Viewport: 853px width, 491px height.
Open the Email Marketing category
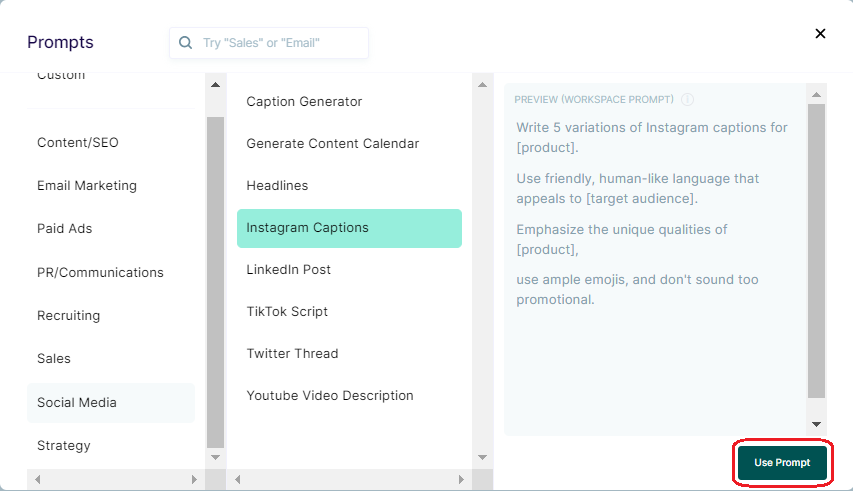click(x=87, y=185)
